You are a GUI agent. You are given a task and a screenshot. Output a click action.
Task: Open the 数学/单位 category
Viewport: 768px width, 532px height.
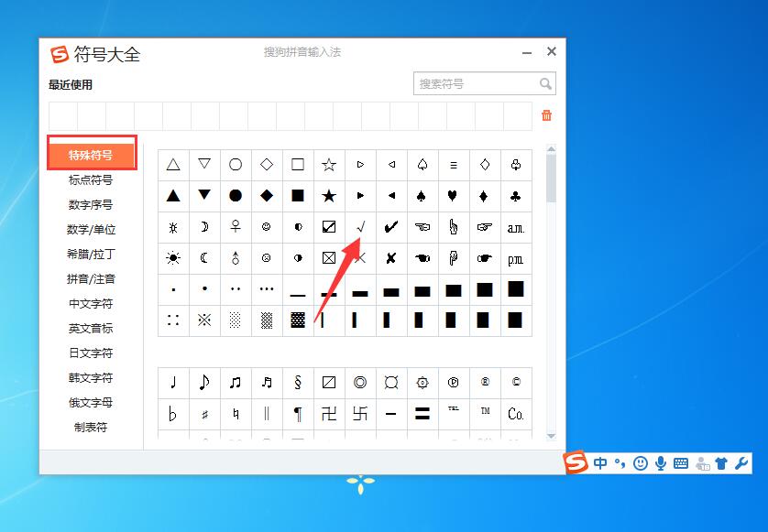tap(91, 230)
